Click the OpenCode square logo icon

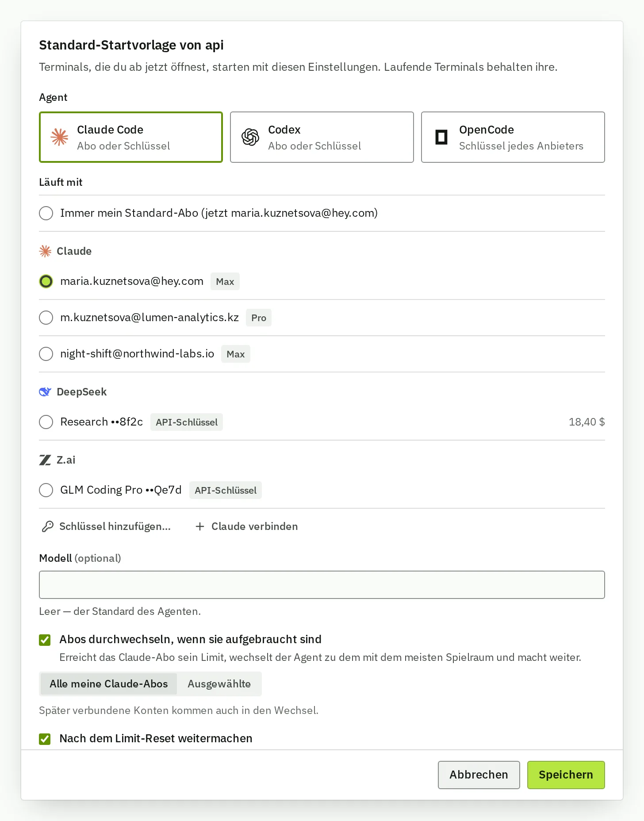[441, 137]
